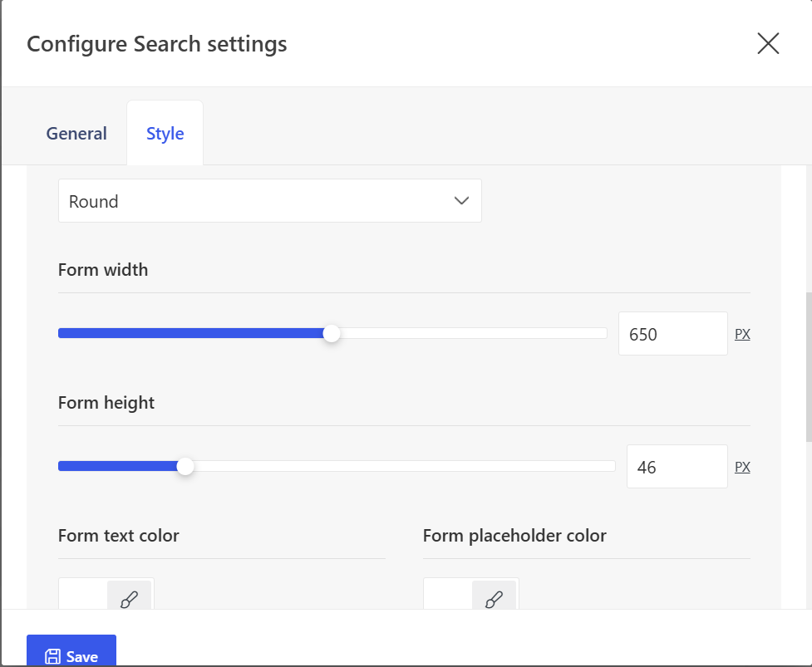Click the Form text color swatch preview
The image size is (812, 667).
[84, 595]
